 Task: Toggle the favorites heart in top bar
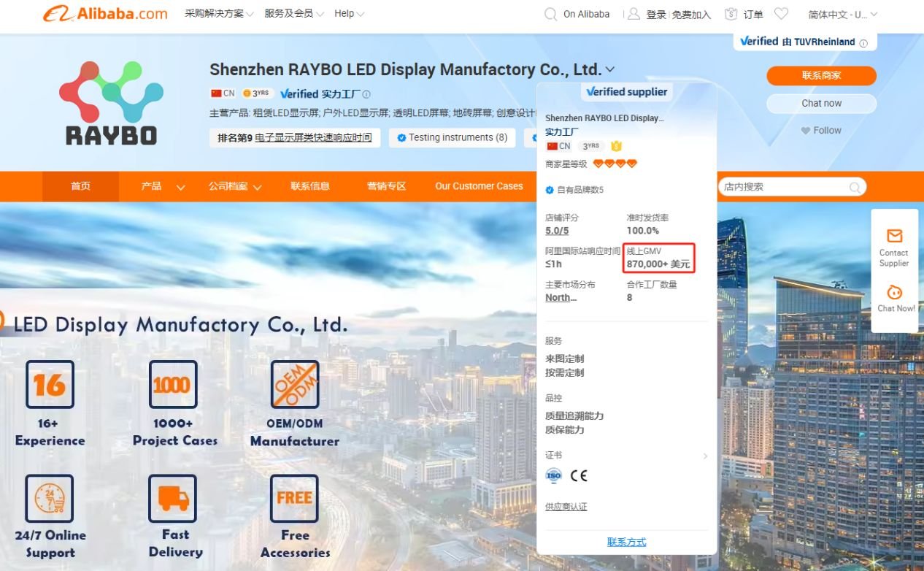pos(780,13)
